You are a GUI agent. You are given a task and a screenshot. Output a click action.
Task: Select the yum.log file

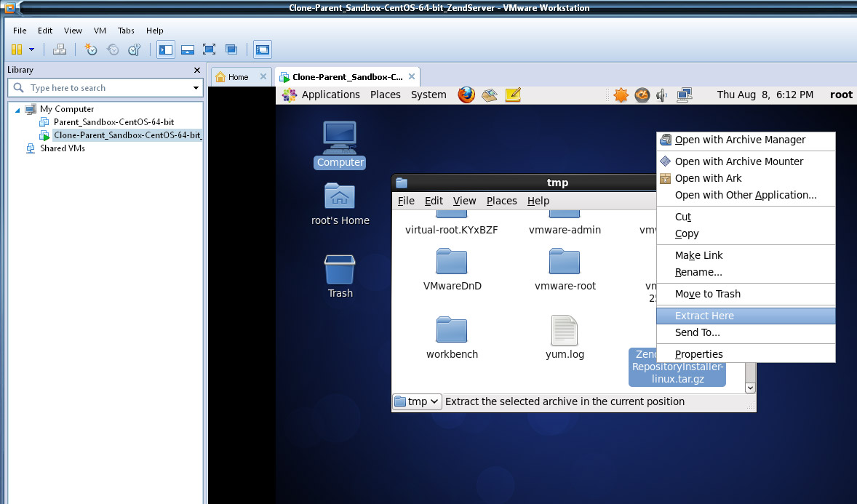coord(565,338)
